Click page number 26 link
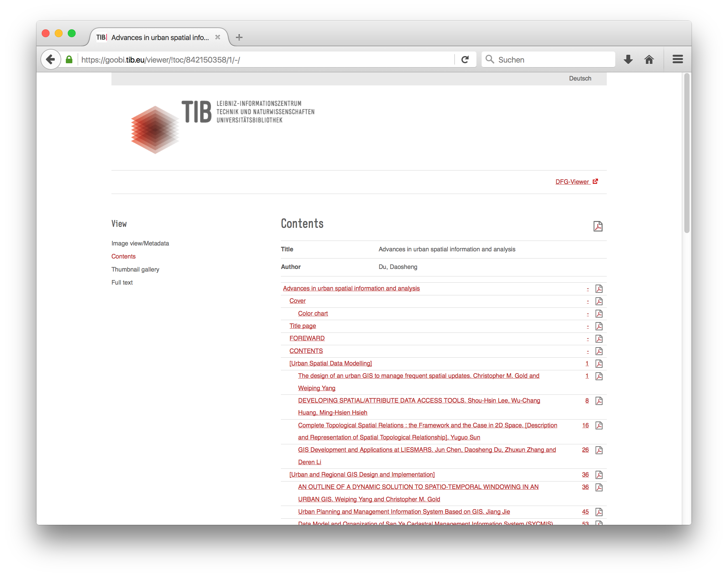Viewport: 728px width, 577px height. point(585,450)
